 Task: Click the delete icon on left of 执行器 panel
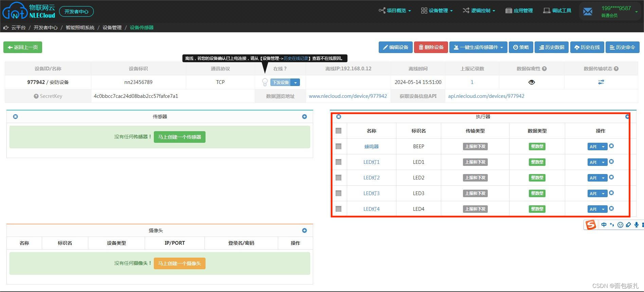click(x=338, y=117)
